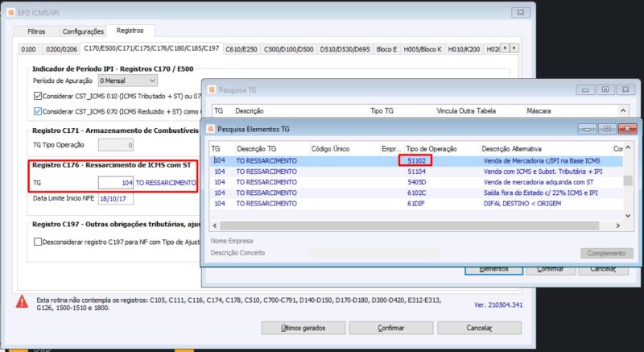Click the Pesquisa TG window title icon
The image size is (644, 352).
coord(212,89)
